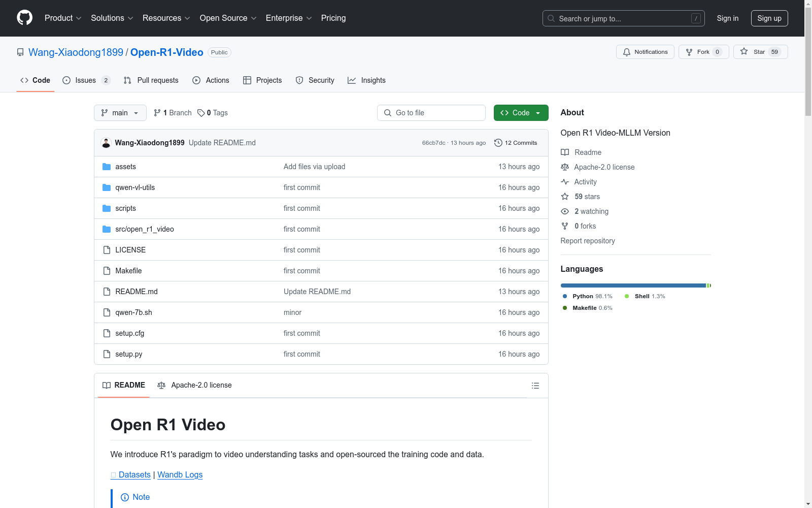812x508 pixels.
Task: Open the Issues tab
Action: [86, 80]
